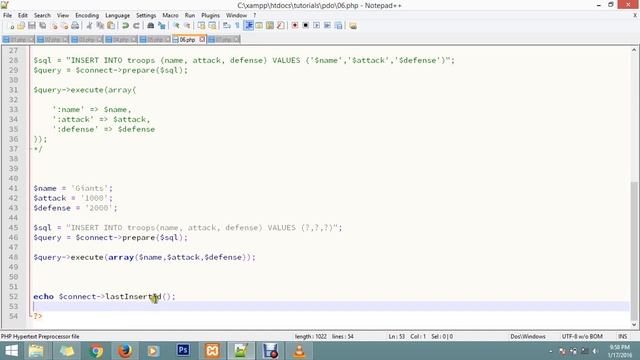Open the user-defined language dialog icon
This screenshot has height=360, width=640.
[x=259, y=26]
